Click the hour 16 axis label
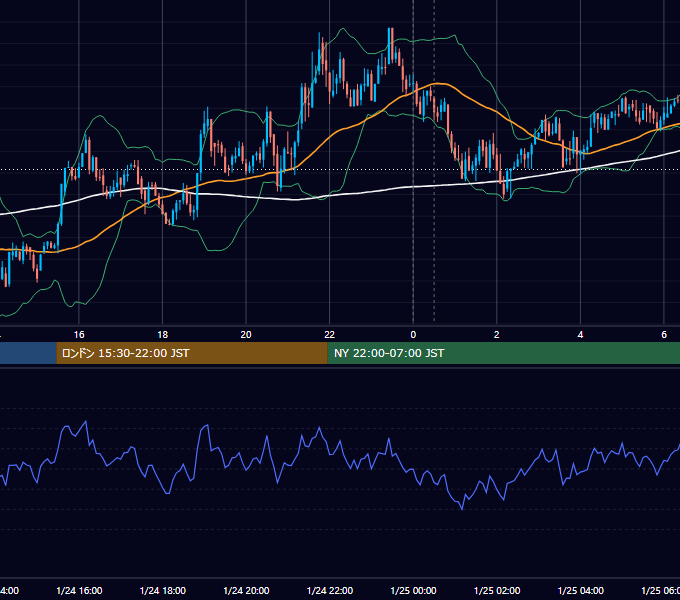680x600 pixels. point(79,335)
